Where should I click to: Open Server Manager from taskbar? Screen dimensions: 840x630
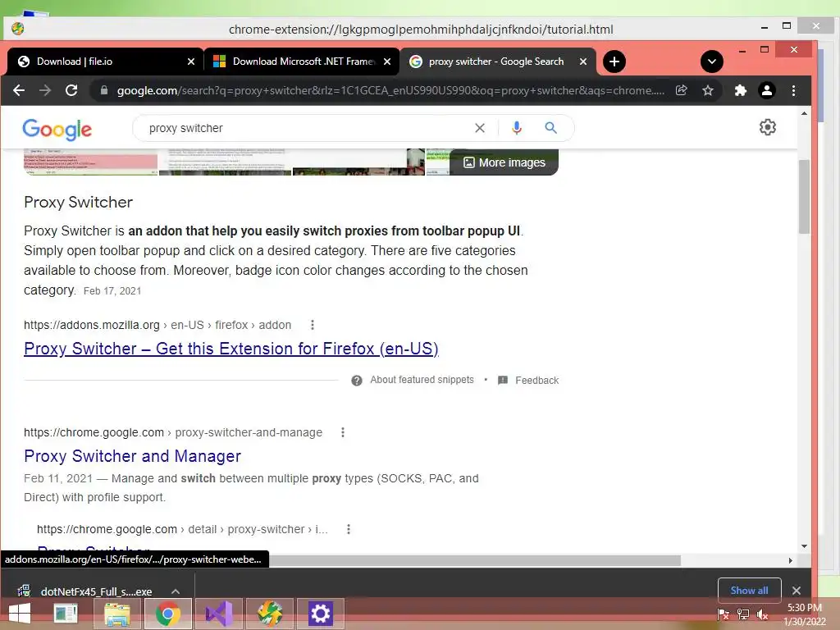pyautogui.click(x=66, y=614)
